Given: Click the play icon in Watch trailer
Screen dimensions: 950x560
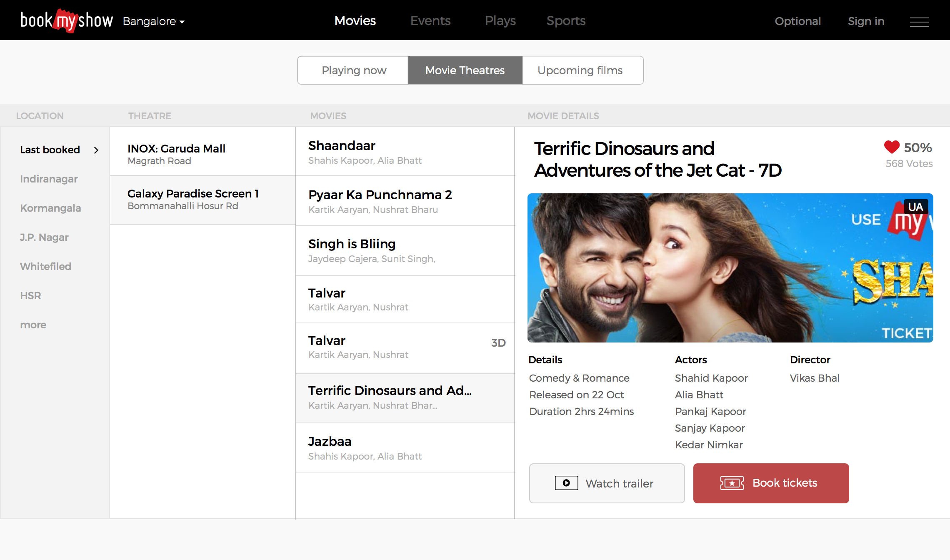Looking at the screenshot, I should tap(566, 483).
